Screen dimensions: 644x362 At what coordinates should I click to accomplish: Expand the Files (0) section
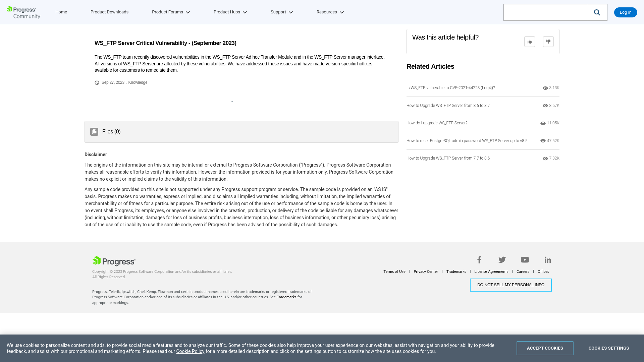point(241,132)
